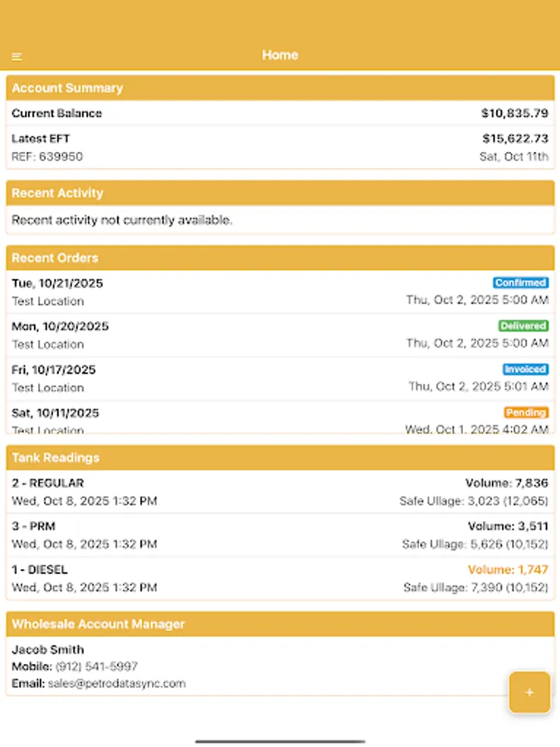Select the Home title in the header
Image resolution: width=560 pixels, height=747 pixels.
pos(280,55)
